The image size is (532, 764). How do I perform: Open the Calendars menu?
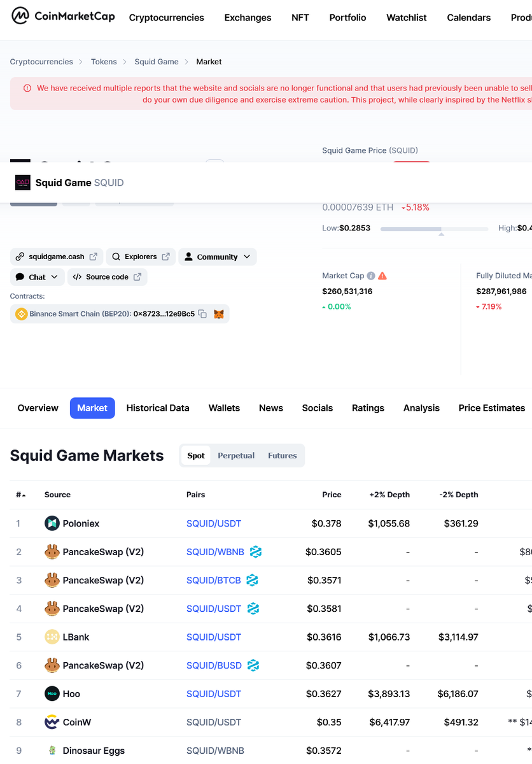pyautogui.click(x=469, y=17)
